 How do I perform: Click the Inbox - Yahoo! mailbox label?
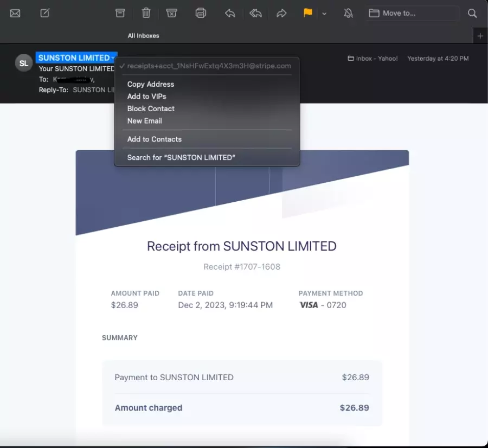pyautogui.click(x=373, y=59)
